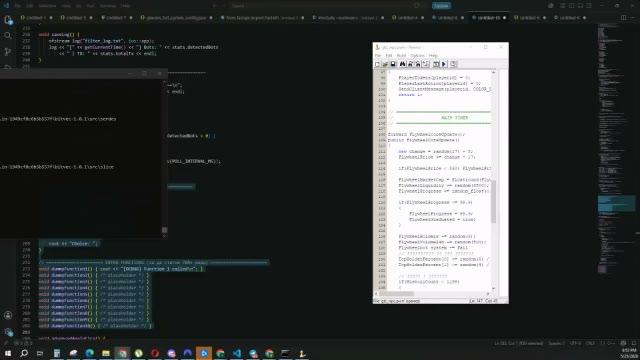The image size is (640, 360).
Task: Open the Help menu in Pawno
Action: point(433,56)
